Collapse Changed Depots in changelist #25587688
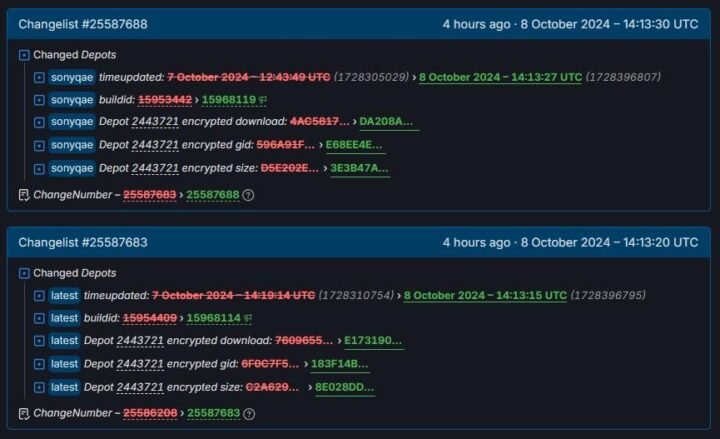This screenshot has width=720, height=439. pos(24,55)
